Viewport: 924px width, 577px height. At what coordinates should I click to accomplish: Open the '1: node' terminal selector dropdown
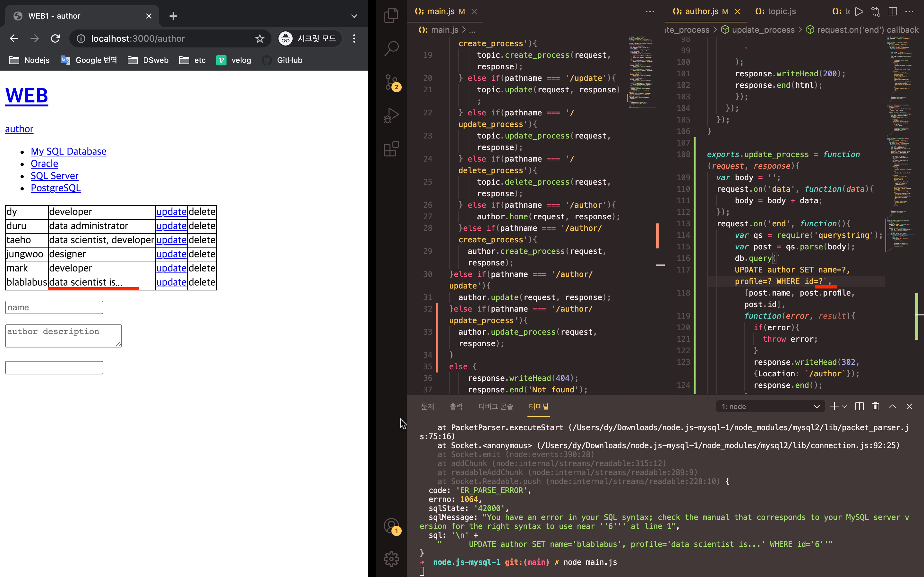pyautogui.click(x=770, y=406)
